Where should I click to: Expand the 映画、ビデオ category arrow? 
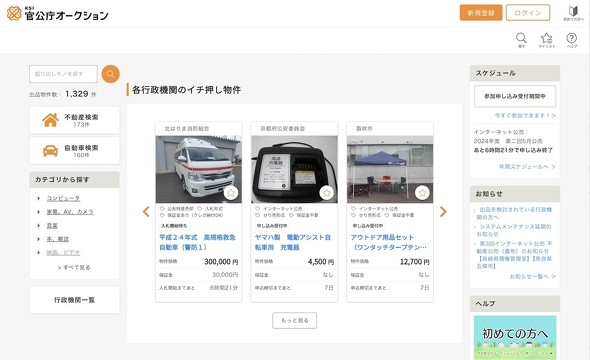point(39,252)
